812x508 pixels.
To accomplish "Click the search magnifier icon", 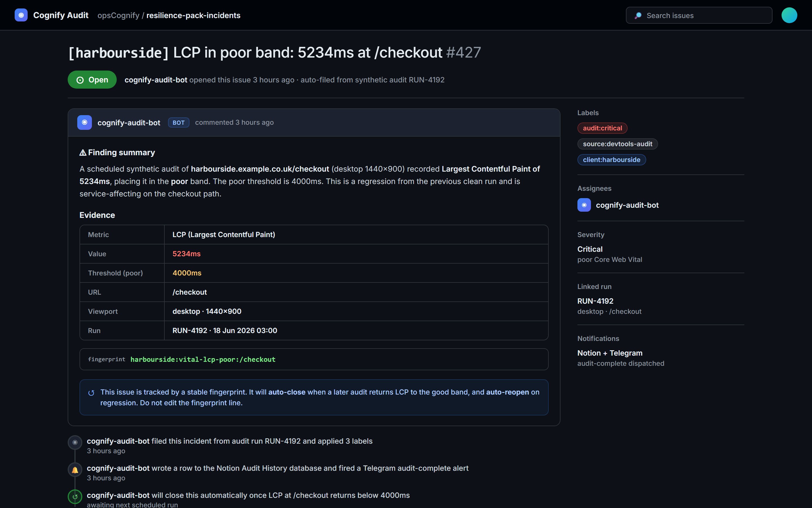I will [x=638, y=16].
